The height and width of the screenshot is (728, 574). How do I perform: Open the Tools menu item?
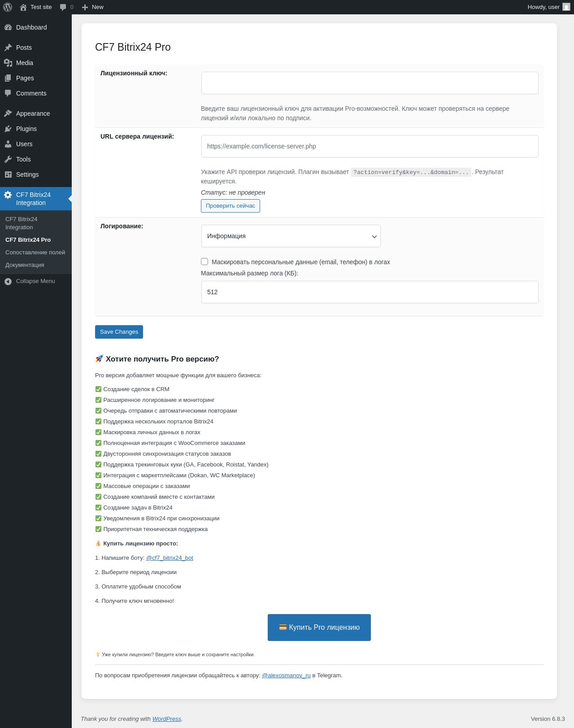[x=36, y=159]
